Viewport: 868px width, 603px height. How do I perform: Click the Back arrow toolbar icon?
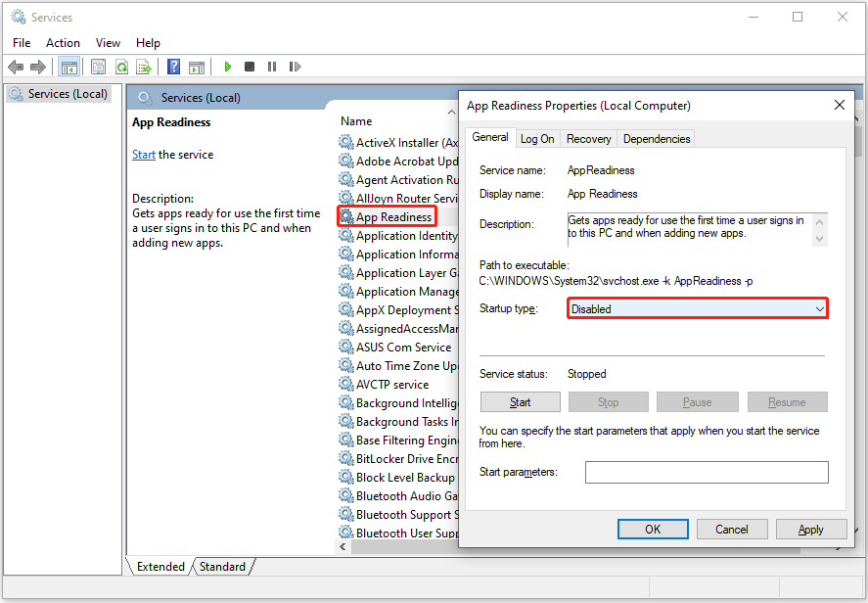click(x=16, y=67)
